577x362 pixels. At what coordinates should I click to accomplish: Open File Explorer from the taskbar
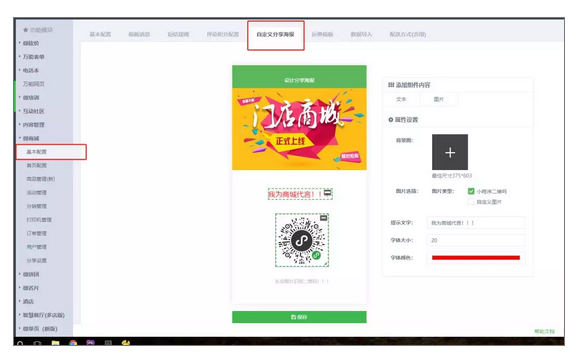click(55, 343)
